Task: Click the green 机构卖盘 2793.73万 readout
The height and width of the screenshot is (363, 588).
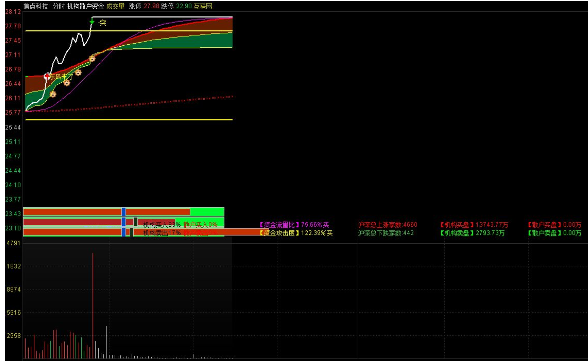Action: pyautogui.click(x=472, y=233)
